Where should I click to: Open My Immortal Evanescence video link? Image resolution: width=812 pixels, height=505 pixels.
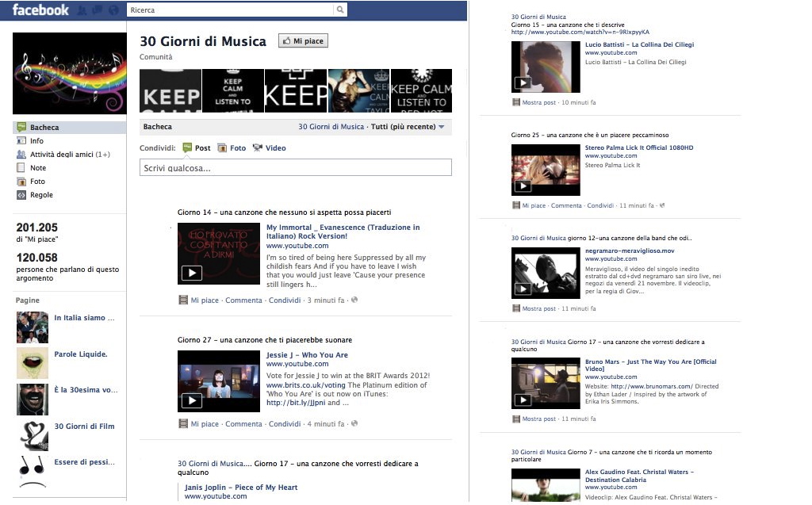[343, 231]
